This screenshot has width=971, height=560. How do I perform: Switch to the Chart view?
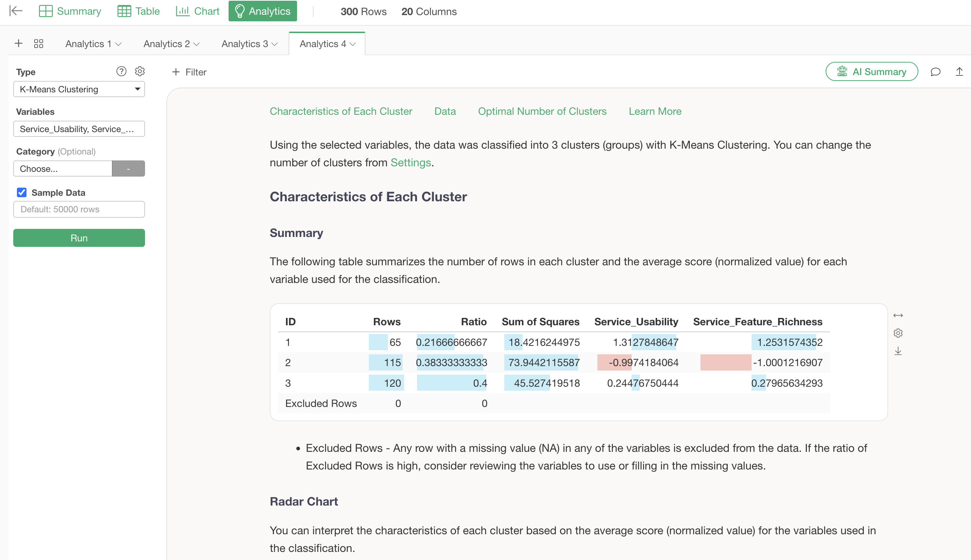tap(197, 11)
